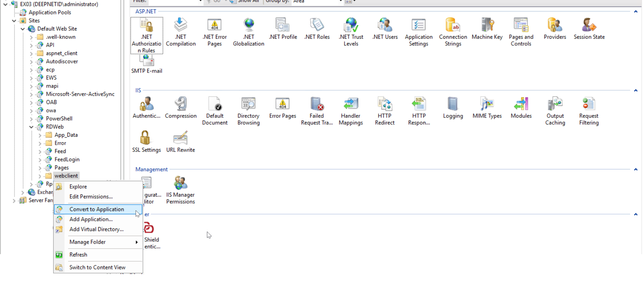Click Switch to Content View
This screenshot has width=644, height=285.
[x=97, y=267]
